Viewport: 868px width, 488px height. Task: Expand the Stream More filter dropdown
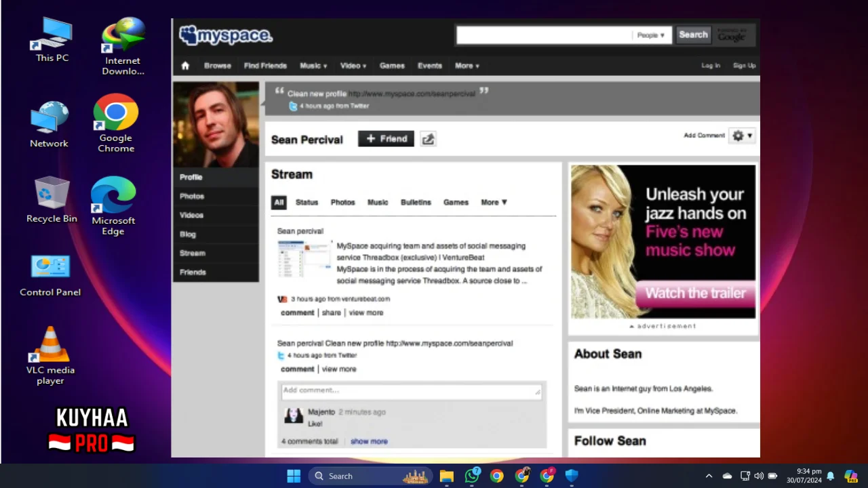[494, 202]
